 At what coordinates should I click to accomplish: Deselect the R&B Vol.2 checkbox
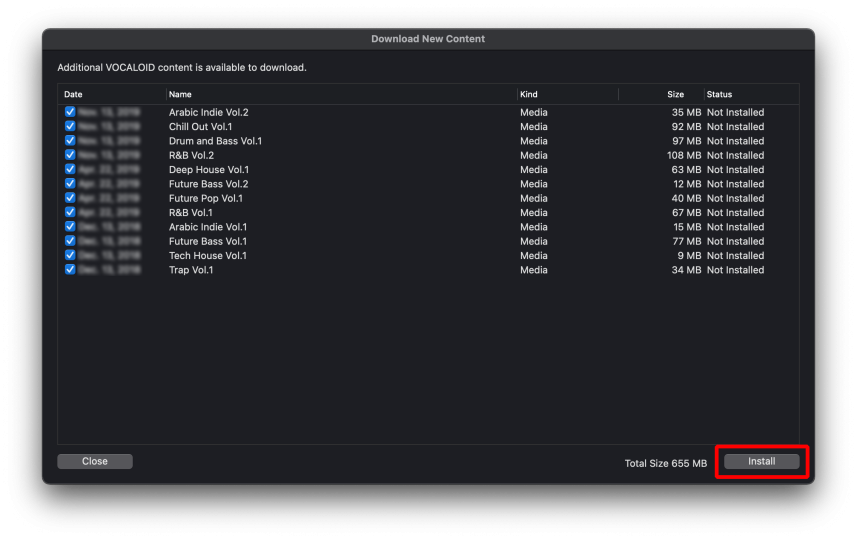(70, 155)
